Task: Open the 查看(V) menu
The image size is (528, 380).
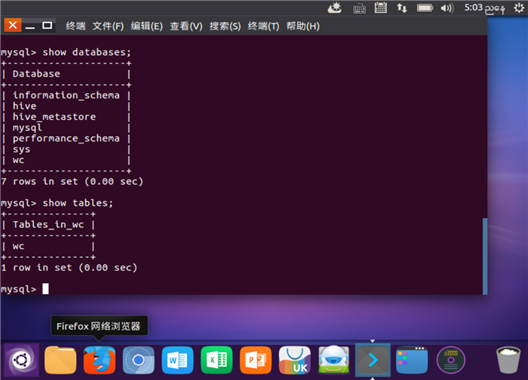Action: (186, 26)
